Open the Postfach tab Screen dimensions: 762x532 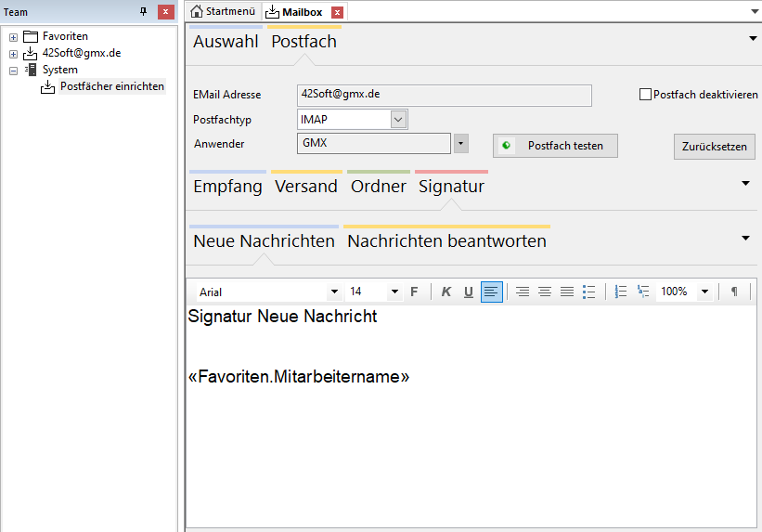coord(304,42)
